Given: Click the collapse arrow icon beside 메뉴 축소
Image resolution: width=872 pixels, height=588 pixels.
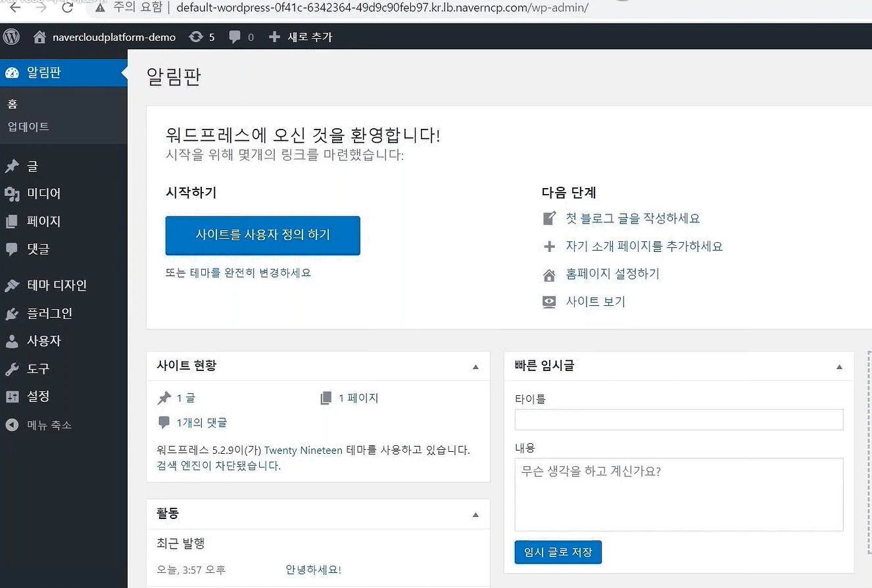Looking at the screenshot, I should [12, 425].
